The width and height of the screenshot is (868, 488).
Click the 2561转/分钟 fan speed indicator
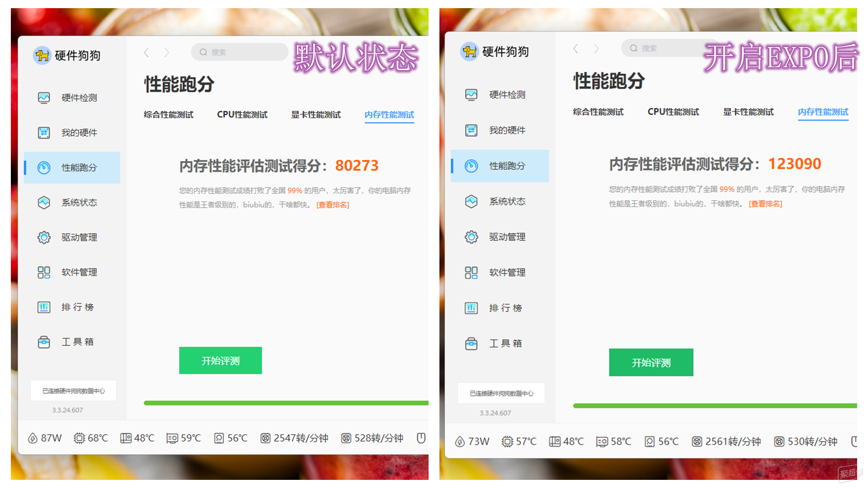(x=726, y=441)
